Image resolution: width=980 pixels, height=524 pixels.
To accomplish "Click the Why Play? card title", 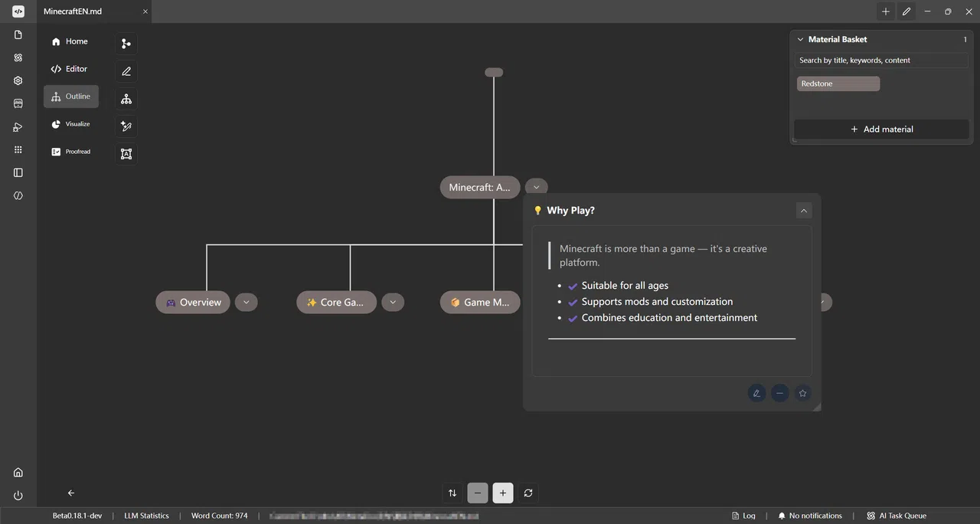I will pyautogui.click(x=570, y=210).
